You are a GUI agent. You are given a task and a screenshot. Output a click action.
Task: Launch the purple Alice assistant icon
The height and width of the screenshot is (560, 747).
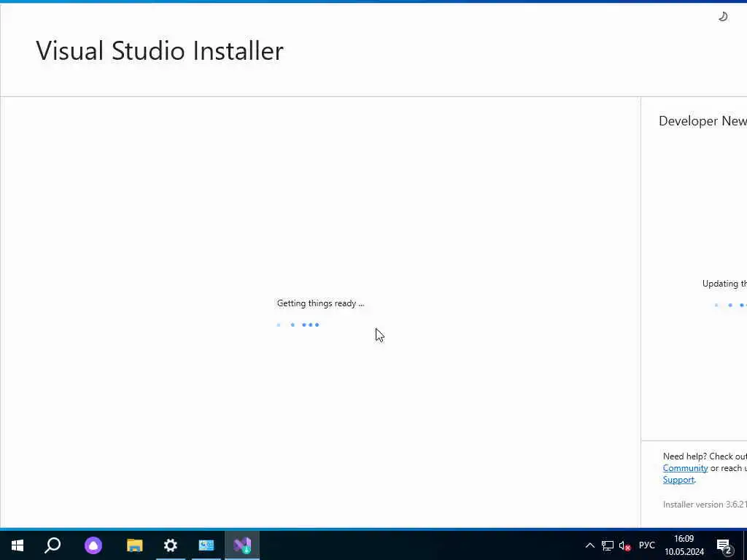pyautogui.click(x=93, y=545)
